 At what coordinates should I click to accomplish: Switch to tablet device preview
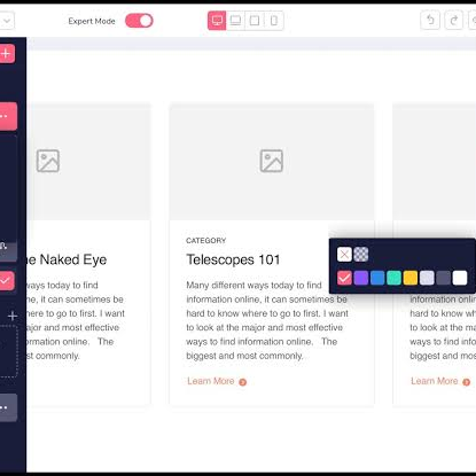pos(254,21)
